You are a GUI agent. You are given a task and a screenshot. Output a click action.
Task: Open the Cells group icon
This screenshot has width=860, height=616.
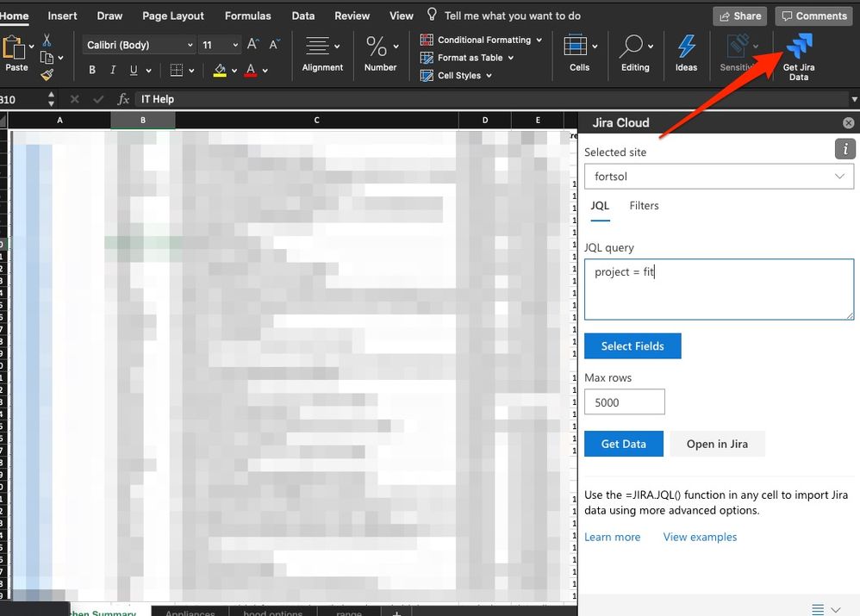pyautogui.click(x=576, y=46)
